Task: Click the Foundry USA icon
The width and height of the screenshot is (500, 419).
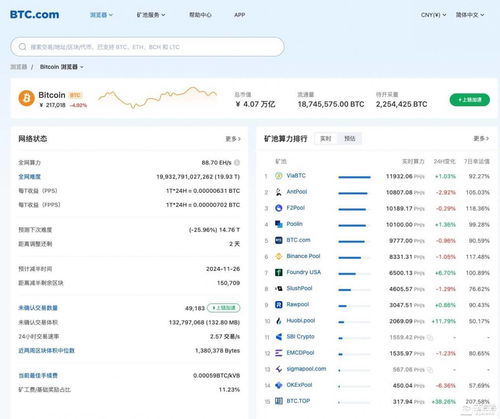Action: tap(279, 272)
